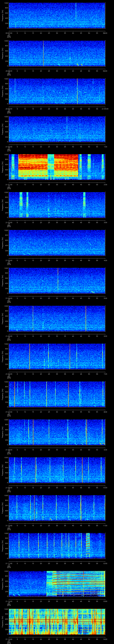Viewport: 114px width, 644px height.
Task: Select the '14:00' end time label
Action: (x=105, y=639)
